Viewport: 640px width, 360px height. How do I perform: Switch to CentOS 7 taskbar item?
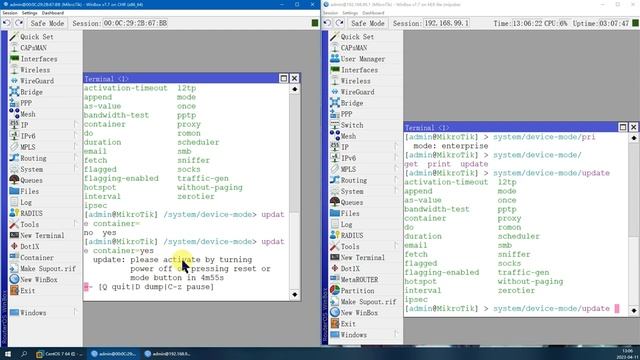[60, 353]
